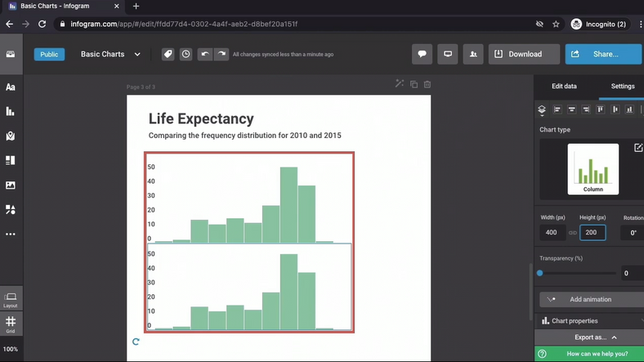Toggle the Grid view button
The image size is (644, 362).
click(11, 324)
